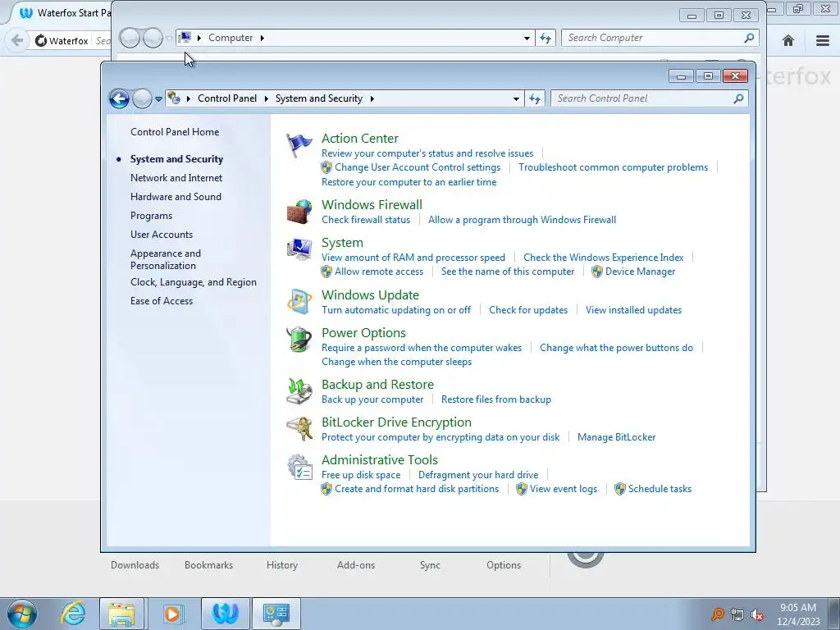
Task: Open the Waterfox home page icon
Action: click(788, 40)
